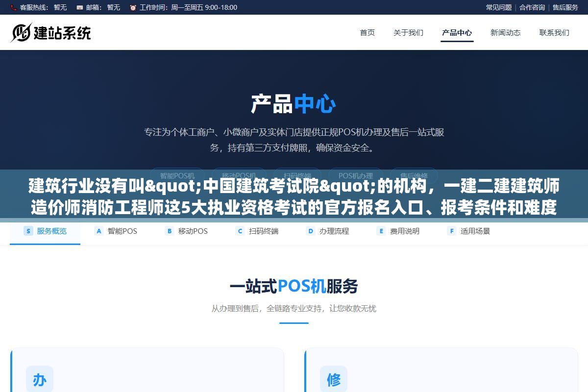This screenshot has height=392, width=588.
Task: Switch to the 扫码终端 tab
Action: tap(257, 231)
